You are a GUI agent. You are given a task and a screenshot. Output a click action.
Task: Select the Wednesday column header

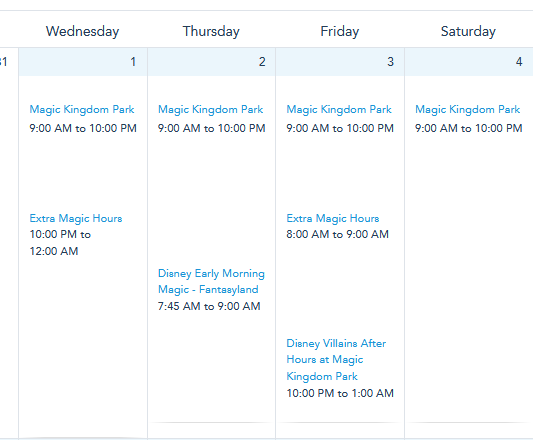point(82,31)
